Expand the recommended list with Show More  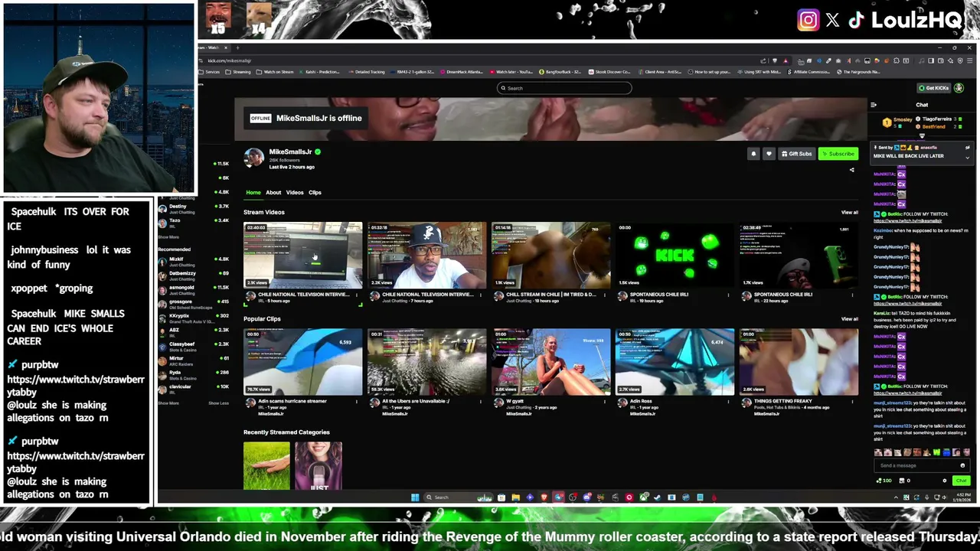coord(168,403)
